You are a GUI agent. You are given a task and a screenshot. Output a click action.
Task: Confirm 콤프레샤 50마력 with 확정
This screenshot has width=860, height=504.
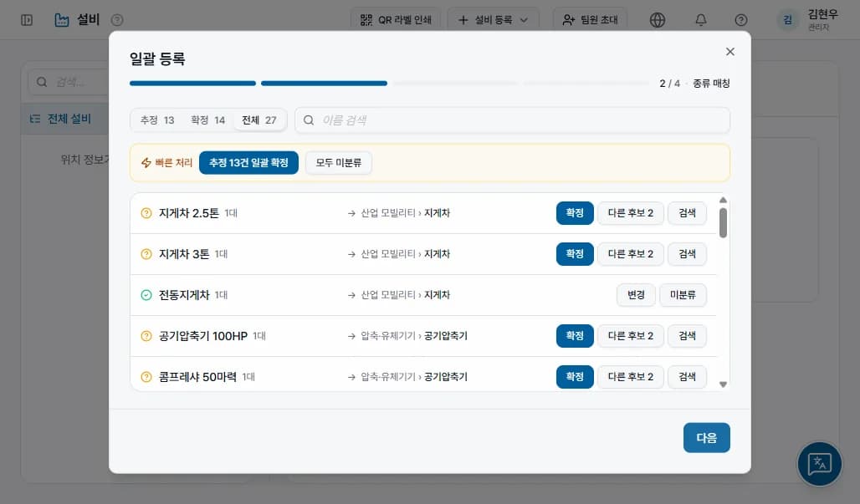[x=575, y=377]
